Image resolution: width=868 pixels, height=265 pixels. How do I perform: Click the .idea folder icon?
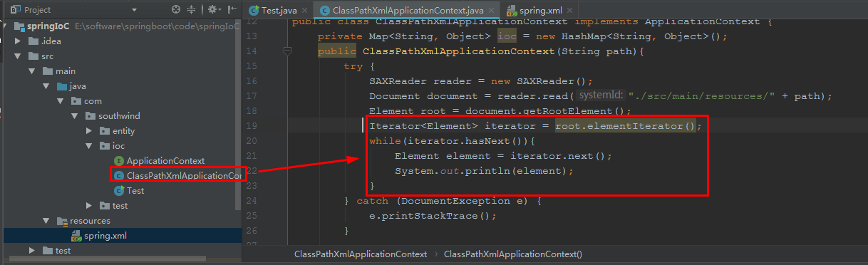click(x=33, y=41)
